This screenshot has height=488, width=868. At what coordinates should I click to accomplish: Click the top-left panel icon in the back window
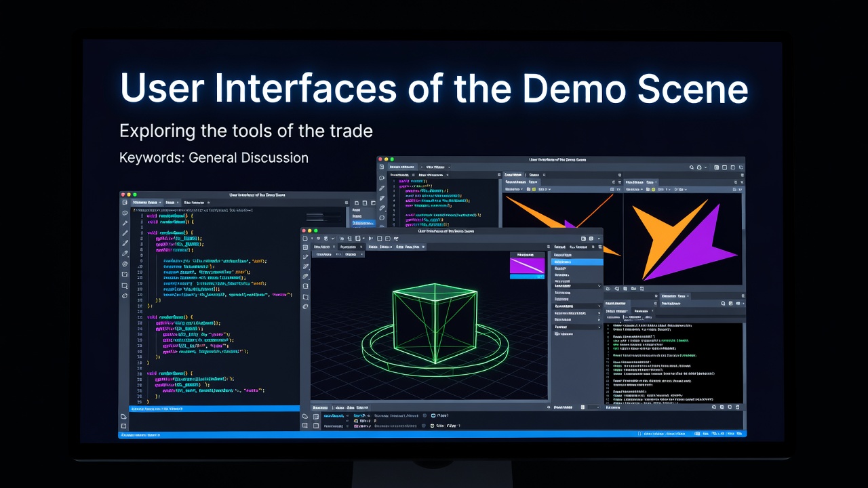(x=382, y=167)
